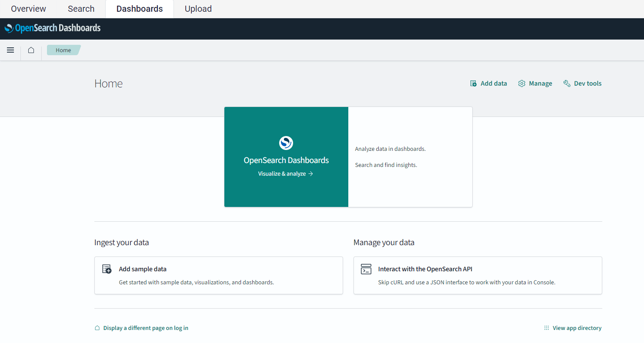This screenshot has width=644, height=343.
Task: Open Interact with the OpenSearch API
Action: [425, 269]
